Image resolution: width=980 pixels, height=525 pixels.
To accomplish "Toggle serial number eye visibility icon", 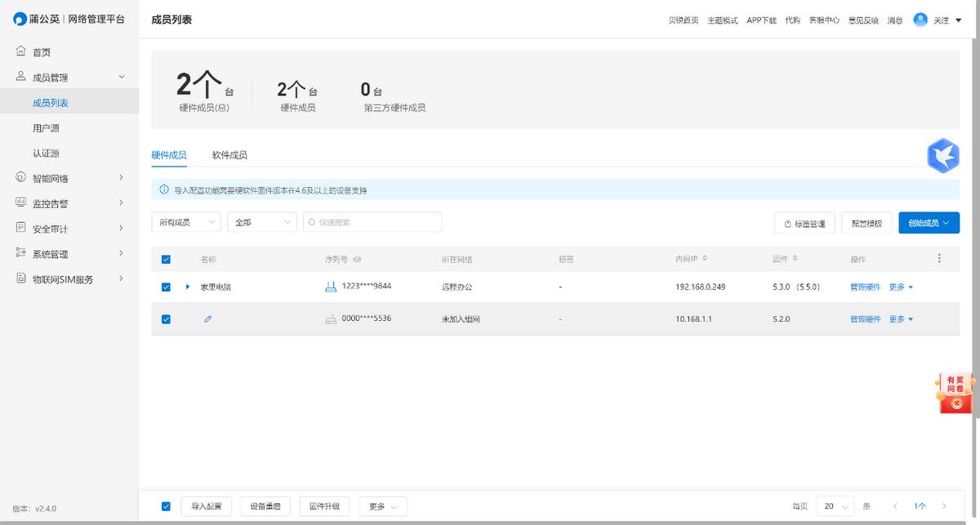I will [357, 260].
